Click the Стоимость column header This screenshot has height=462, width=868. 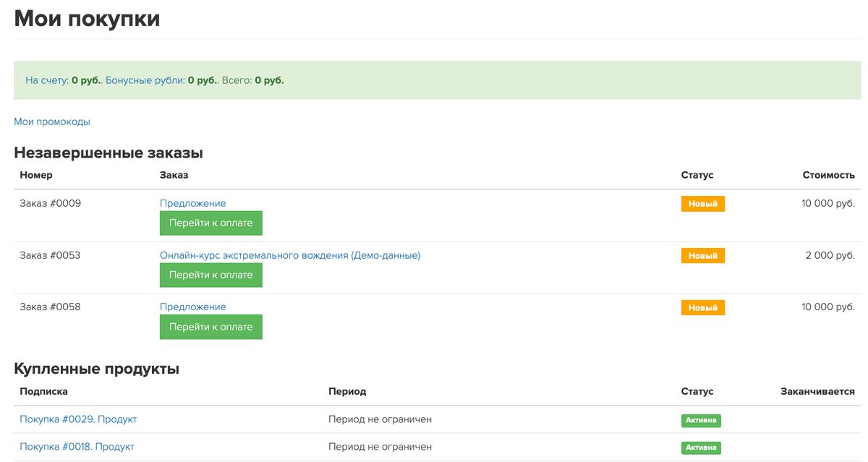pyautogui.click(x=829, y=175)
